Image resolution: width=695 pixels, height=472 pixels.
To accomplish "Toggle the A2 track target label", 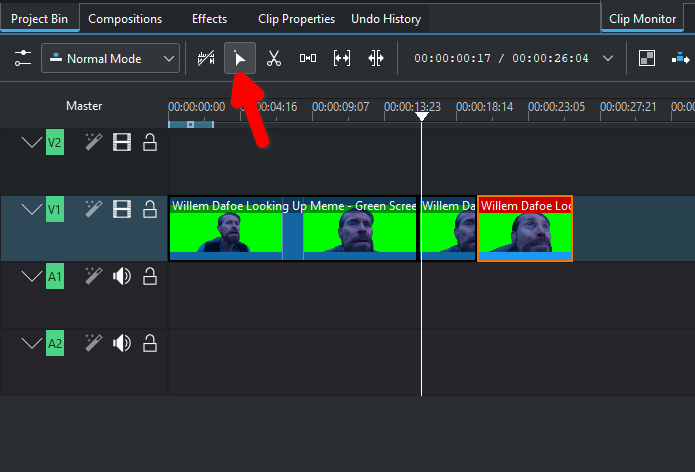I will click(55, 343).
